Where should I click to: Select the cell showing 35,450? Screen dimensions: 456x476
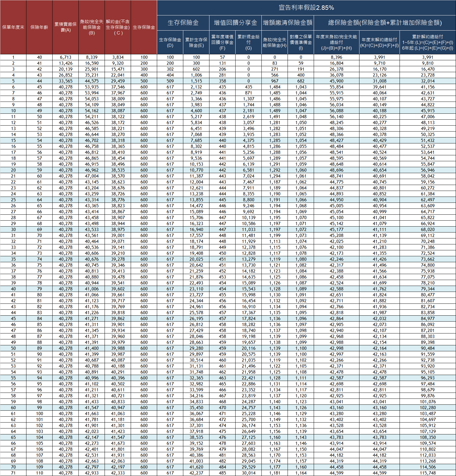point(196,408)
